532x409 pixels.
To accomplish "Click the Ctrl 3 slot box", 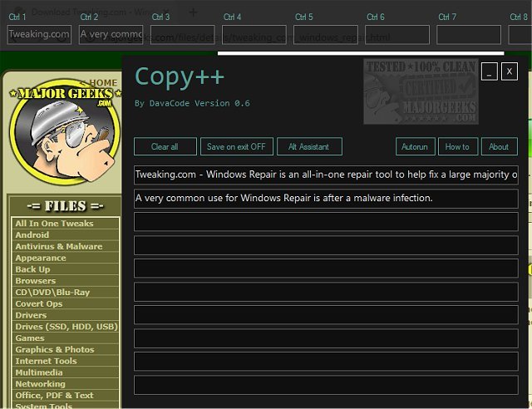I will click(x=183, y=35).
